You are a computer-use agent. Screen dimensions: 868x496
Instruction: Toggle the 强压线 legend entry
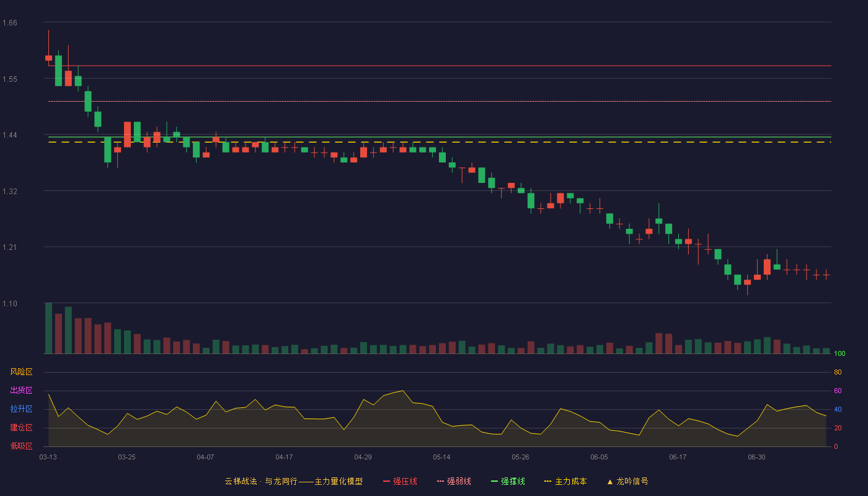tap(400, 481)
